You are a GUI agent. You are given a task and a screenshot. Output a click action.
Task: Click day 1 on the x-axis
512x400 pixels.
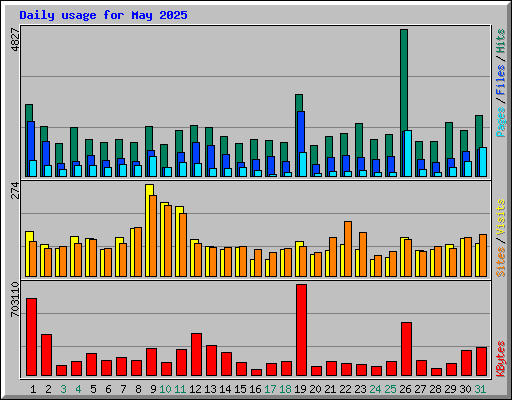click(33, 389)
